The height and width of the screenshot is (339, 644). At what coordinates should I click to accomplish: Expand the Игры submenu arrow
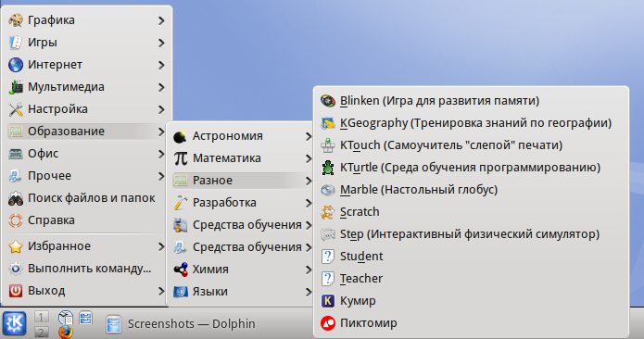(x=161, y=43)
